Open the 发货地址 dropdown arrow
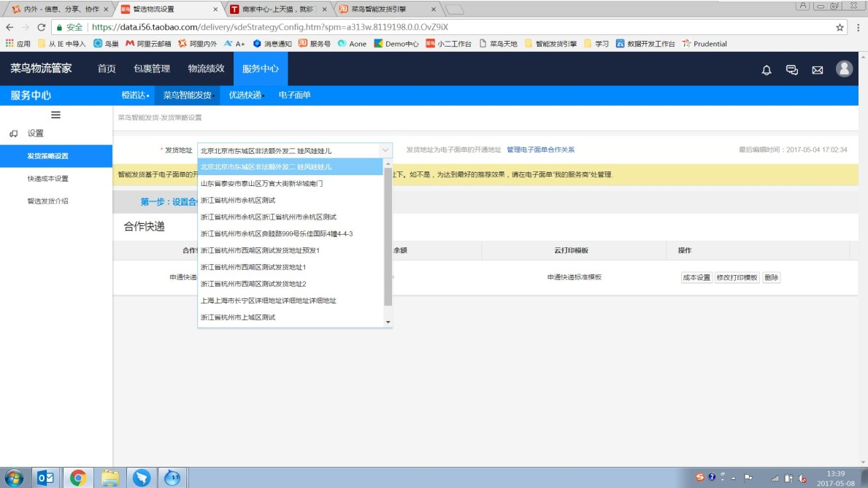Screen dimensions: 868x488 point(385,150)
